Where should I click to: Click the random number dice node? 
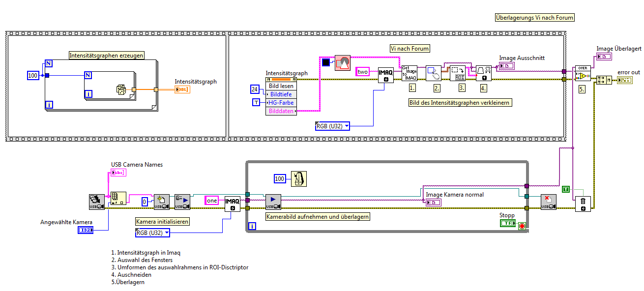120,89
